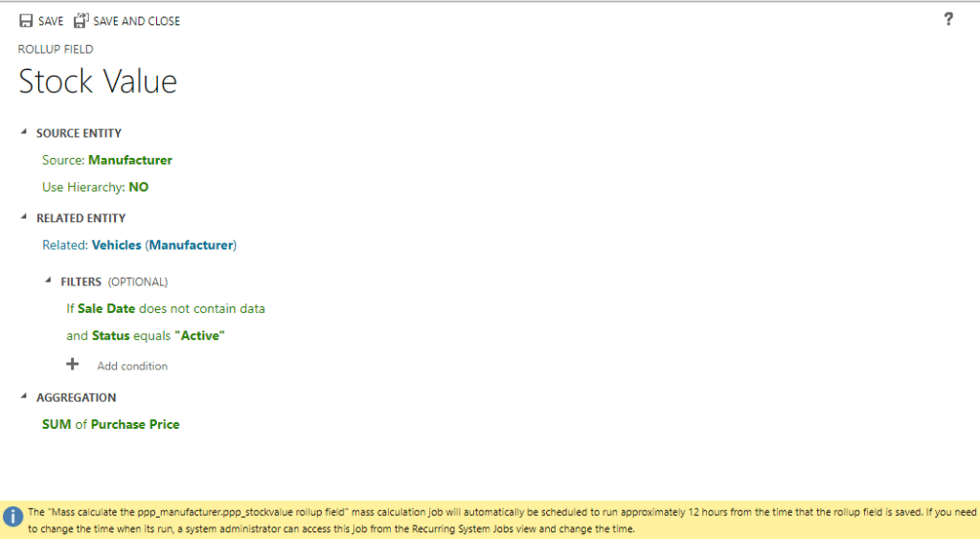This screenshot has height=539, width=980.
Task: Toggle the Use Hierarchy NO value
Action: point(138,188)
